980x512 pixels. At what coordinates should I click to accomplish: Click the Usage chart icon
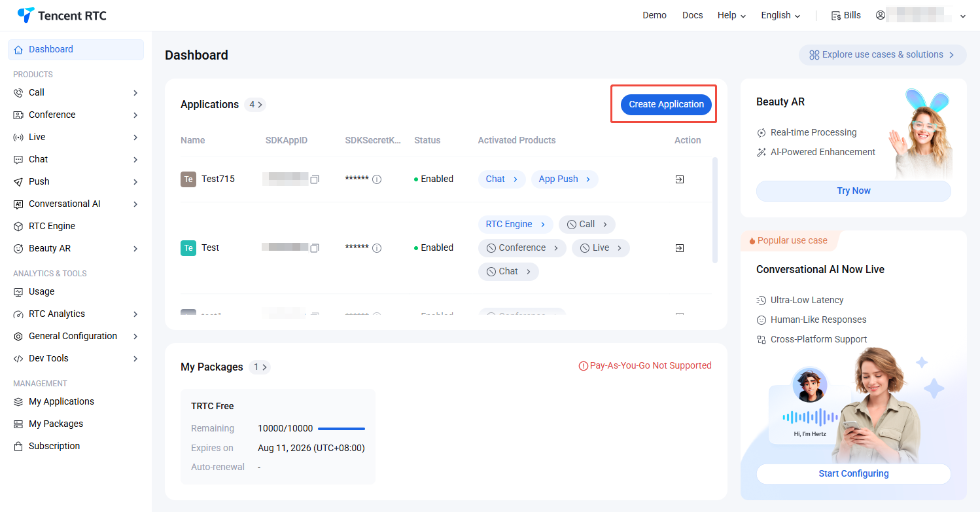[18, 292]
